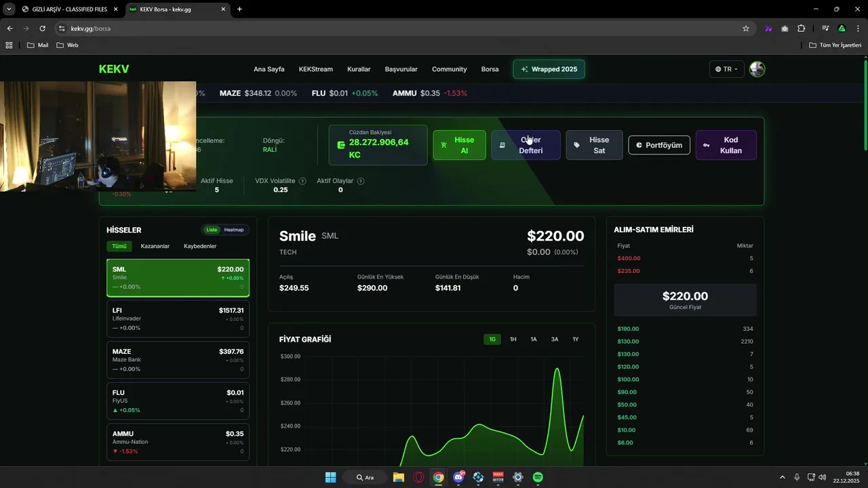Switch stock view to Heatmap

[234, 230]
